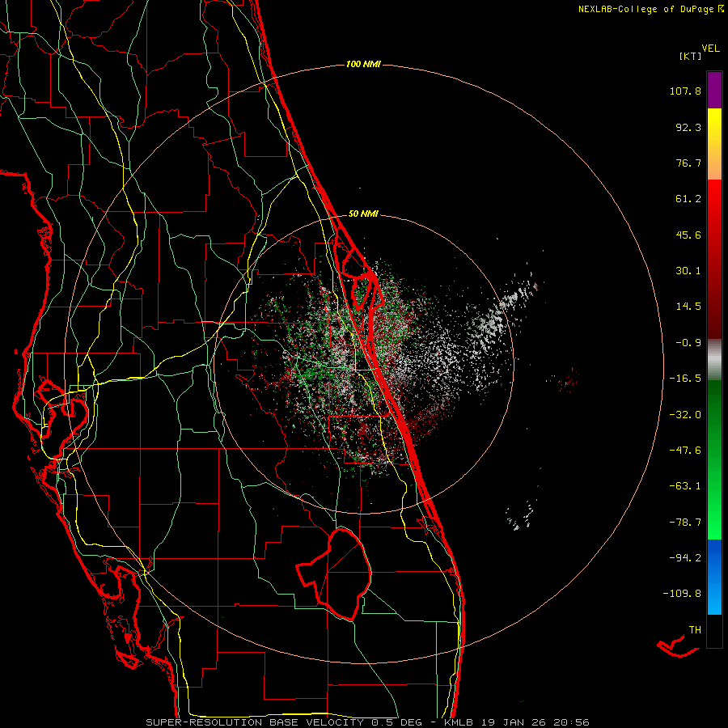The width and height of the screenshot is (728, 728).
Task: Click the 14.5 velocity scale value
Action: click(688, 307)
